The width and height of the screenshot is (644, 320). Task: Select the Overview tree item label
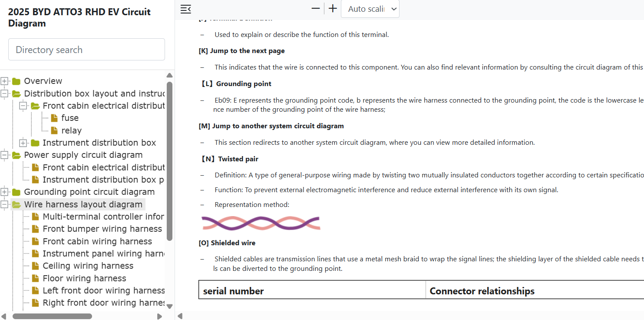coord(43,81)
